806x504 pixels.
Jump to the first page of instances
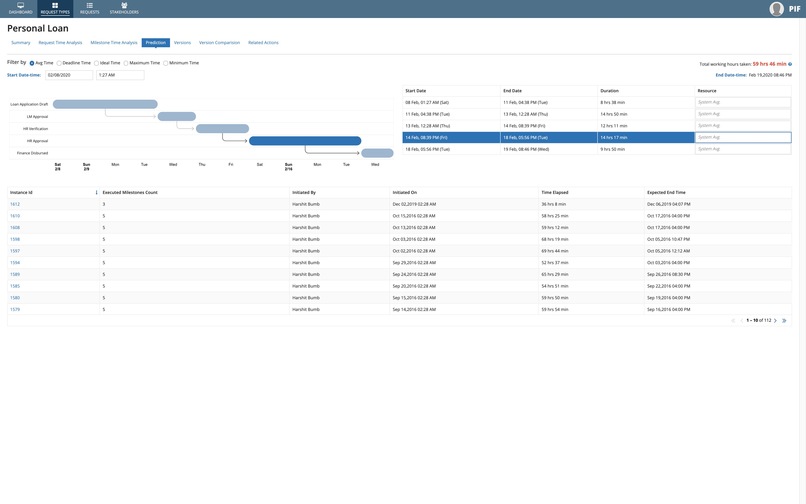point(732,320)
